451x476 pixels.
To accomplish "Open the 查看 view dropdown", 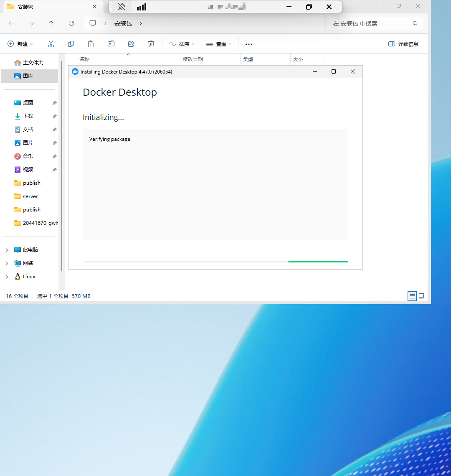I will [x=219, y=44].
